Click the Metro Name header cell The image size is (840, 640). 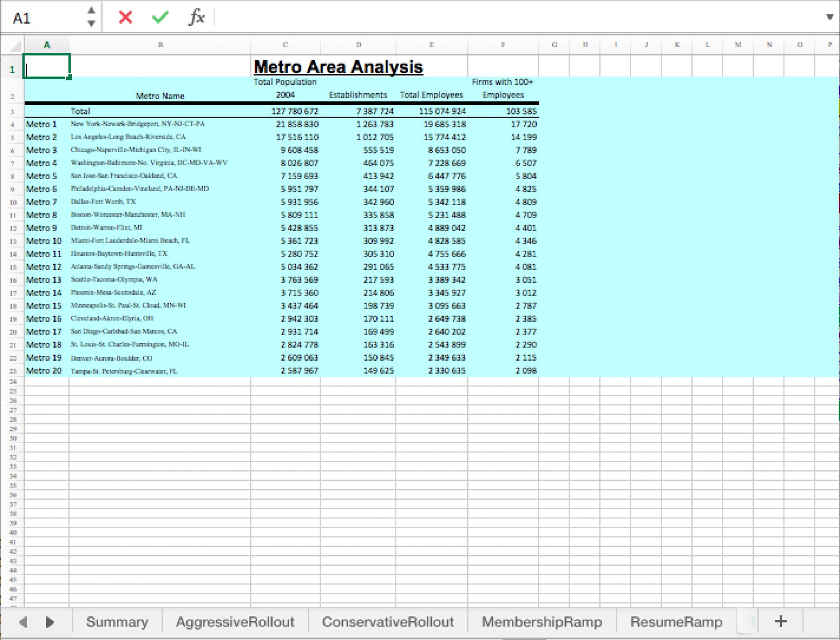pos(160,96)
